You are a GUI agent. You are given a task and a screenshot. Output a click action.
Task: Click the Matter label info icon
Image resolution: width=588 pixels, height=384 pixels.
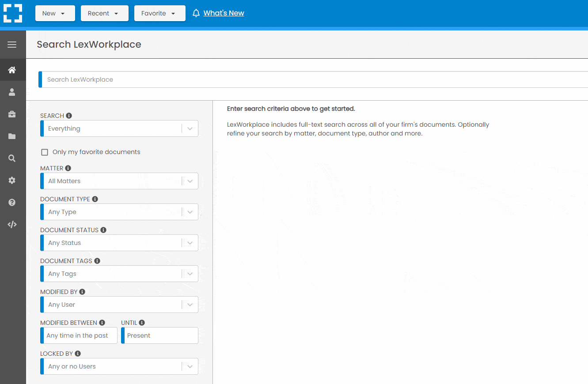click(68, 168)
